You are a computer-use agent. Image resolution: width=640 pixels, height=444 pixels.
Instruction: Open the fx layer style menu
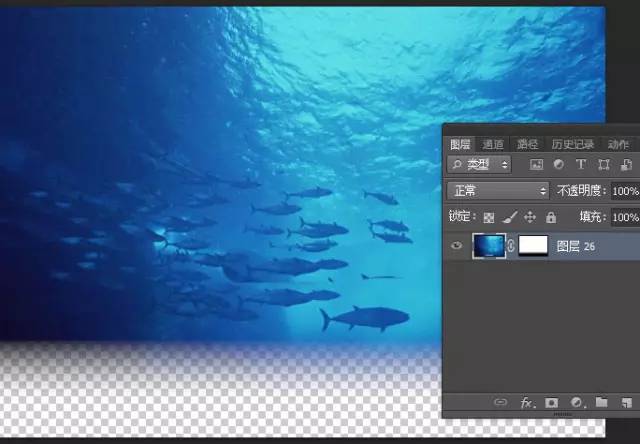[x=527, y=403]
